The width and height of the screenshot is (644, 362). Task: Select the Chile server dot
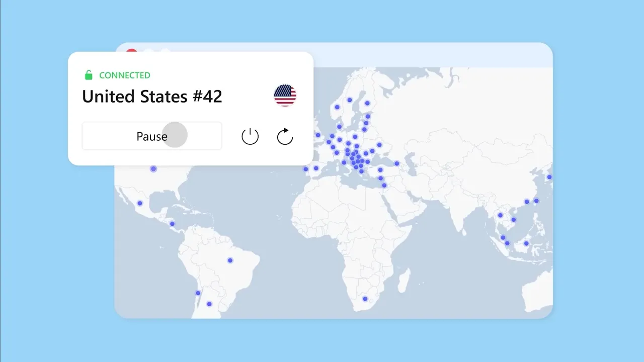[198, 293]
